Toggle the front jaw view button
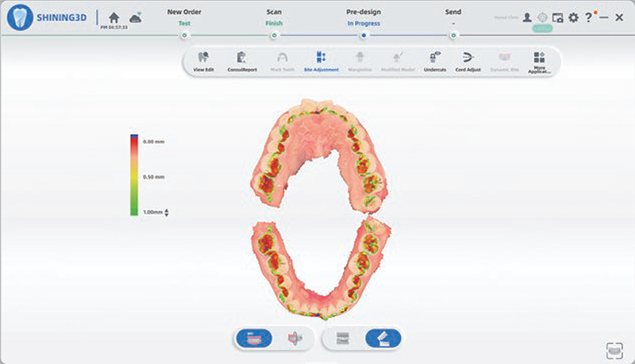 click(252, 338)
